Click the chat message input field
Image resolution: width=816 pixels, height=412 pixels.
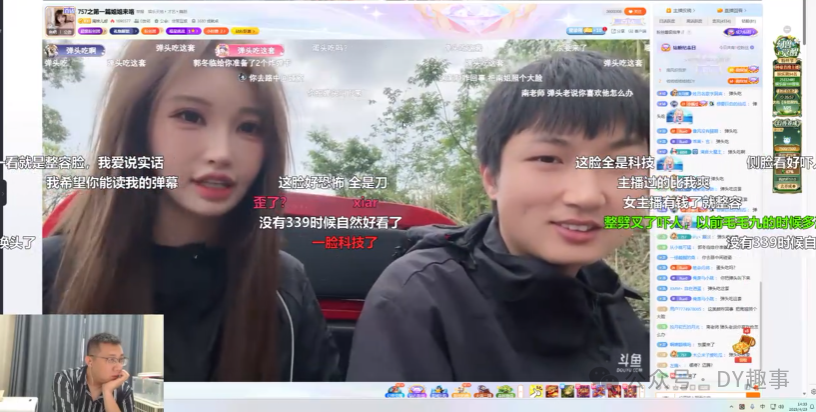point(710,396)
